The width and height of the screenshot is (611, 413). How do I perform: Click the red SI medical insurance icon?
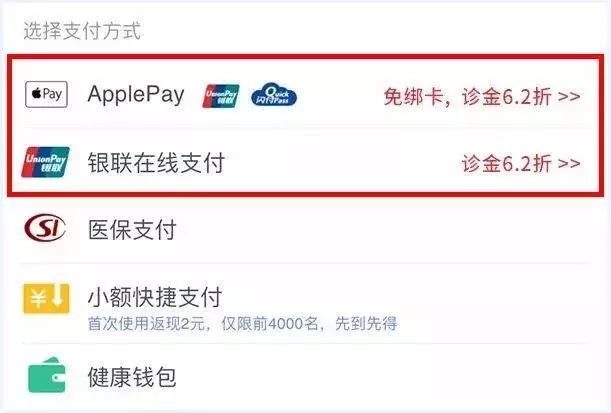pyautogui.click(x=45, y=228)
